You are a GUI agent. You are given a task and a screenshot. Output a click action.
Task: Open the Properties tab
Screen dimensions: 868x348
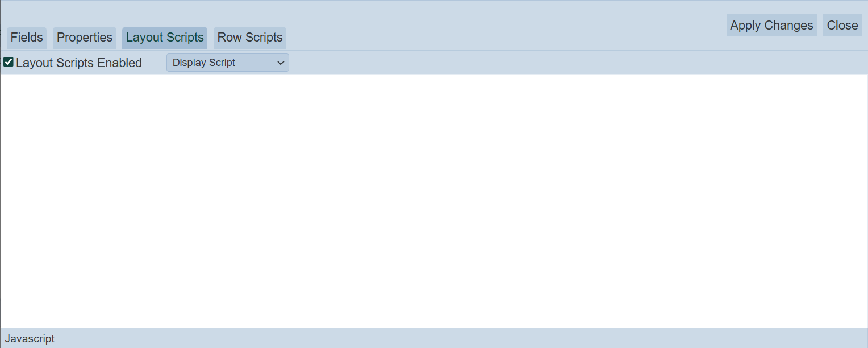pyautogui.click(x=85, y=38)
